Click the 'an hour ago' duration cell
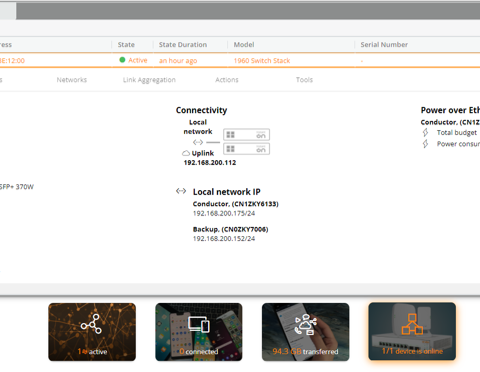 point(178,61)
